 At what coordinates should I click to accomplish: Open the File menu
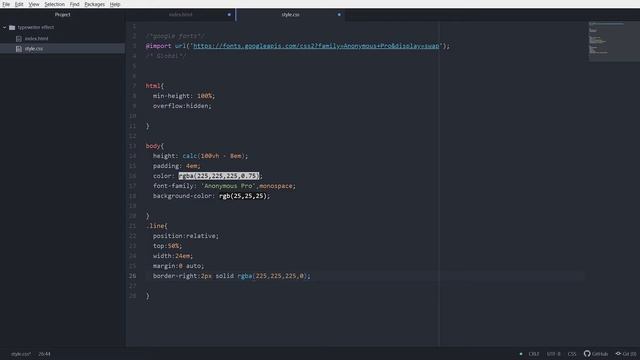coord(6,4)
